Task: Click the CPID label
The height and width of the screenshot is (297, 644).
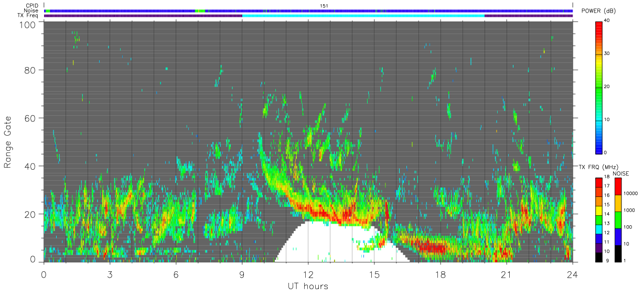Action: pos(31,6)
